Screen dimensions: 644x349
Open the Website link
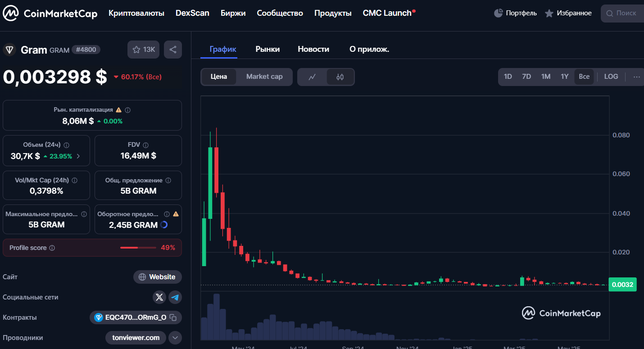point(158,277)
